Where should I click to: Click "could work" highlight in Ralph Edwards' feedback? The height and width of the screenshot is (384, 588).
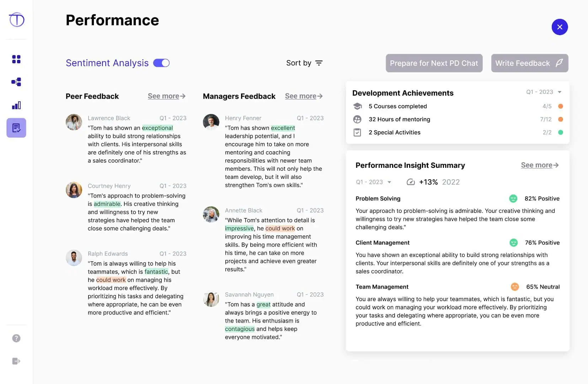(111, 280)
